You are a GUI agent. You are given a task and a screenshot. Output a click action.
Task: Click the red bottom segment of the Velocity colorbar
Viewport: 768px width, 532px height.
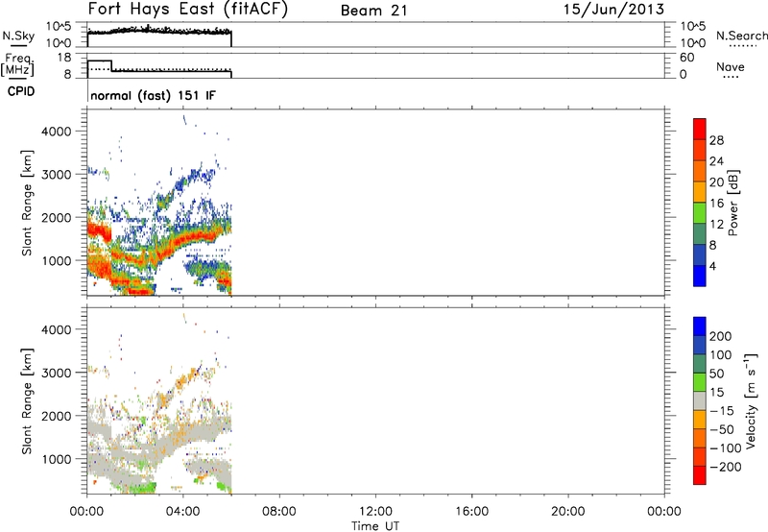pyautogui.click(x=700, y=475)
